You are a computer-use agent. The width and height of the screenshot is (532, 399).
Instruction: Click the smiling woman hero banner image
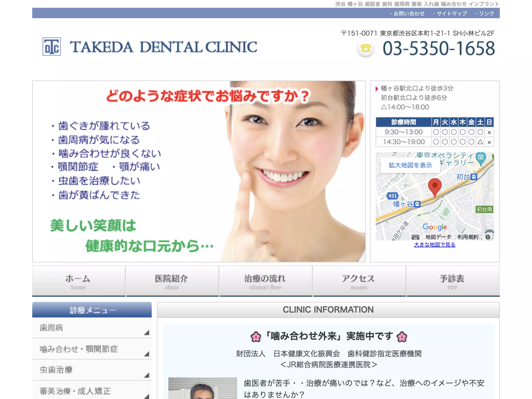coord(199,171)
